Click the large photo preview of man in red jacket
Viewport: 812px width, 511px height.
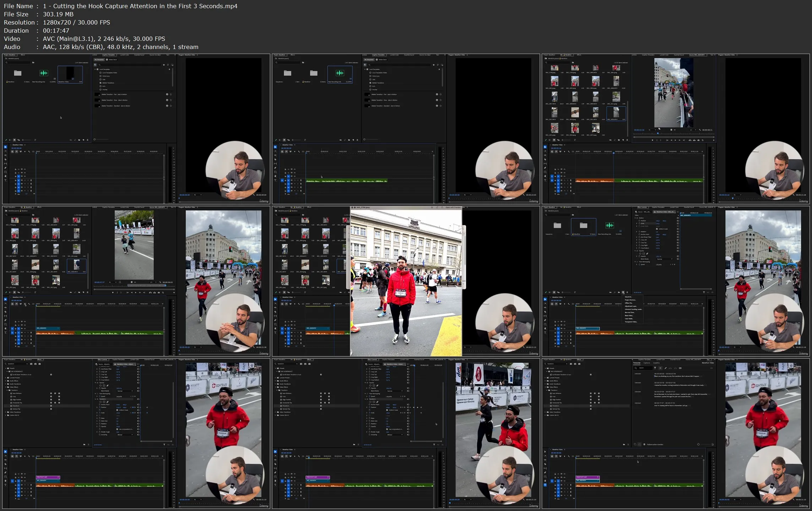tap(406, 282)
